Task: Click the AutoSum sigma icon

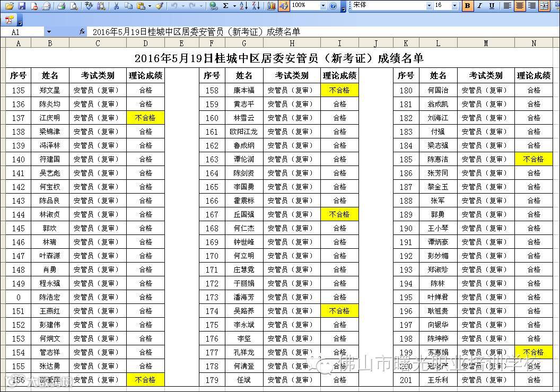Action: click(x=226, y=6)
